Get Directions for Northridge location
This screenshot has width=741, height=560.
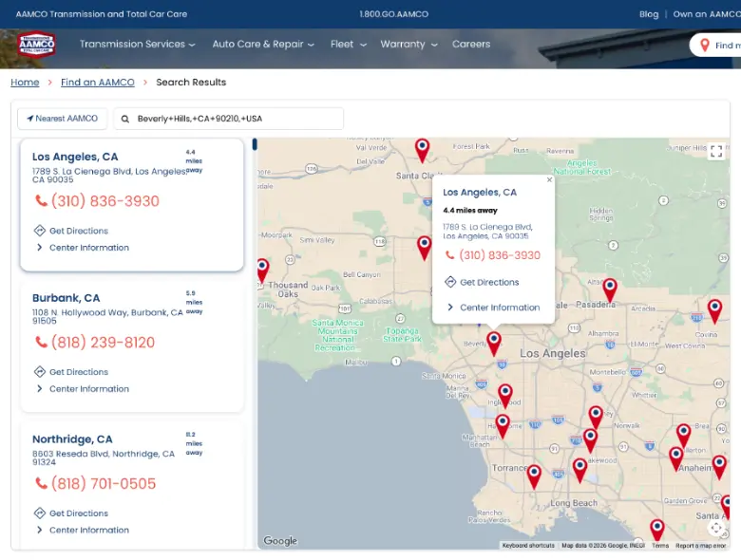71,513
